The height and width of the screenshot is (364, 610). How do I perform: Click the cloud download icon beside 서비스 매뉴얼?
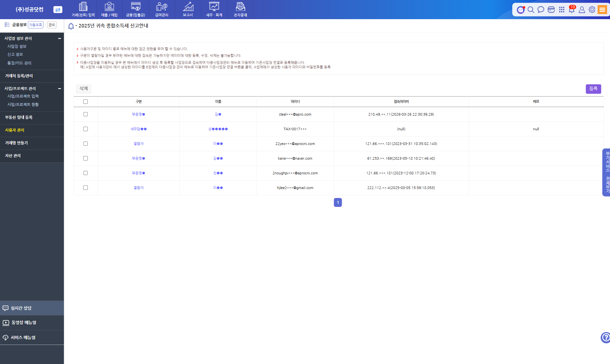click(x=5, y=337)
